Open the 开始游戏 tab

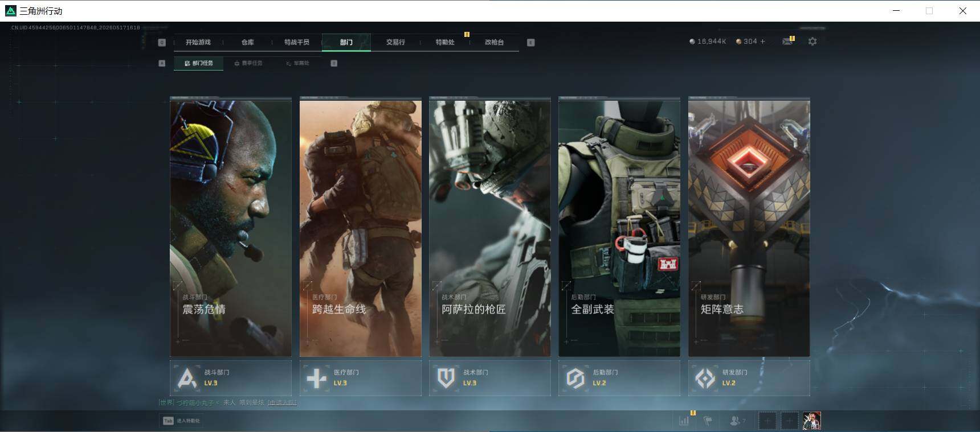[x=198, y=42]
